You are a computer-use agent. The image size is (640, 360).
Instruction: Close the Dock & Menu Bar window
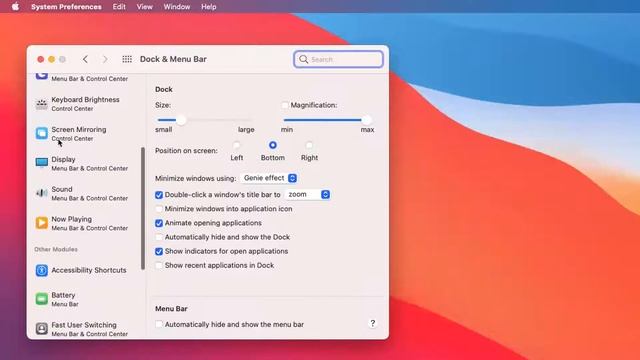pos(40,59)
